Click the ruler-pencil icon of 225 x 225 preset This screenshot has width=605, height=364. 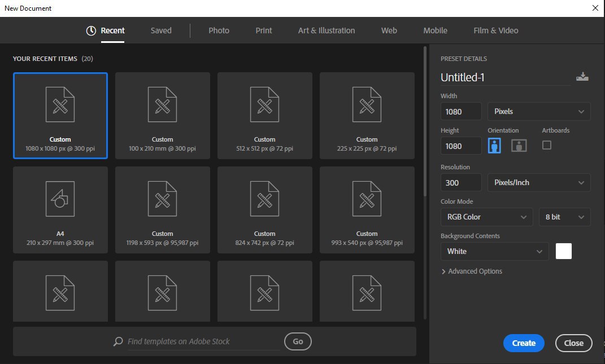pyautogui.click(x=367, y=104)
